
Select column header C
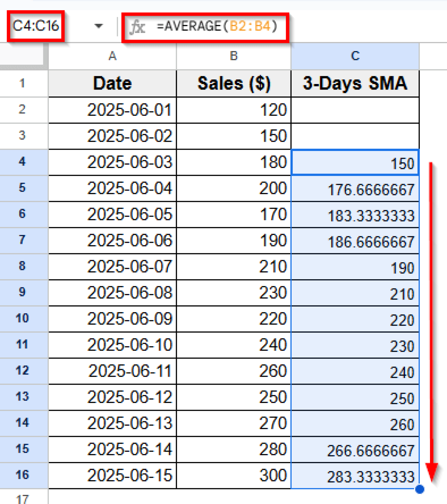355,56
